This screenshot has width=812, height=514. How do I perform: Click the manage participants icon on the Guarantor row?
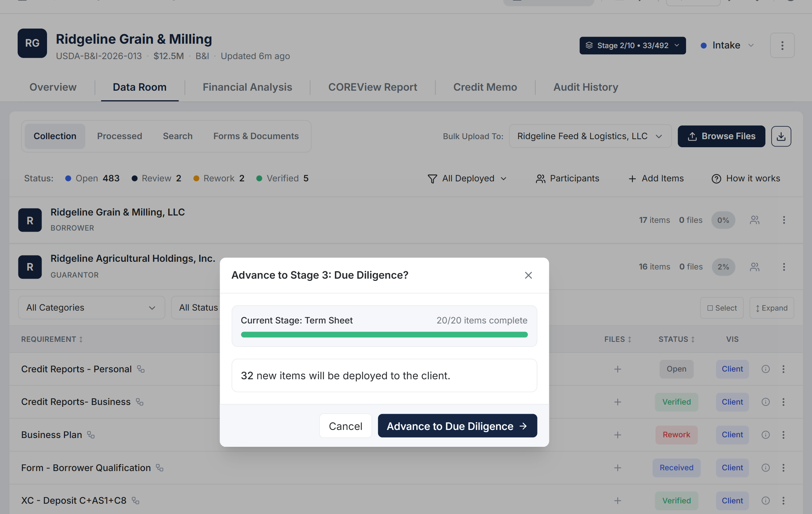tap(755, 267)
